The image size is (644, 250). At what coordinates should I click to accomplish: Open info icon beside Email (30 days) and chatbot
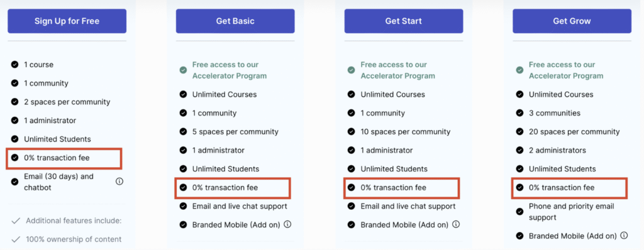coord(119,182)
